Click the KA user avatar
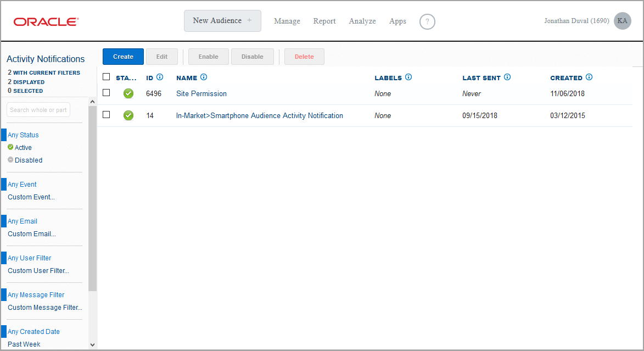Viewport: 644px width, 351px height. coord(622,21)
